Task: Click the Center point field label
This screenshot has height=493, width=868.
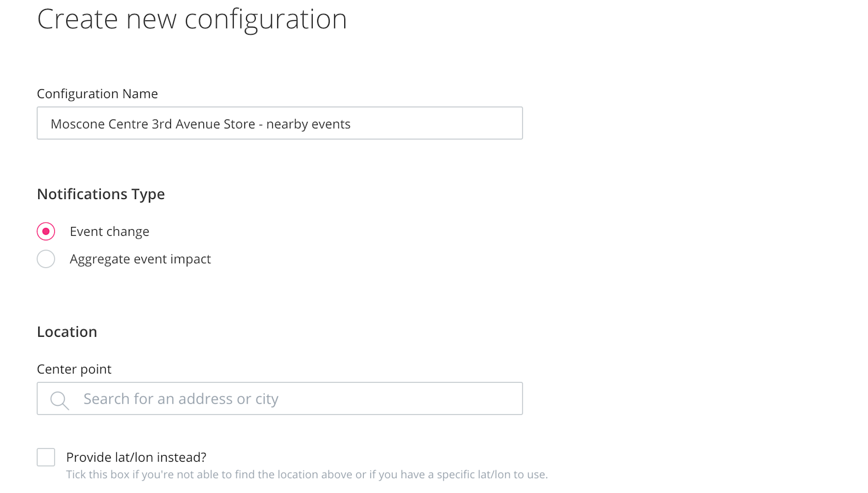Action: 74,369
